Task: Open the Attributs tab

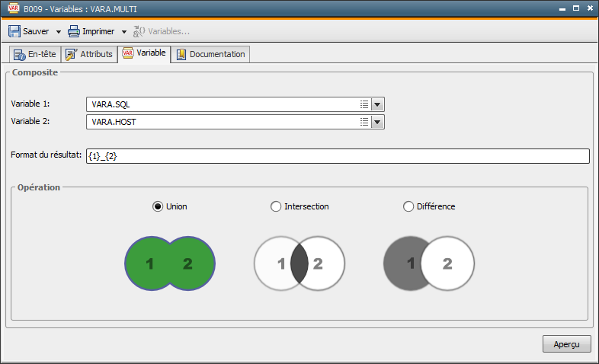Action: click(x=89, y=54)
